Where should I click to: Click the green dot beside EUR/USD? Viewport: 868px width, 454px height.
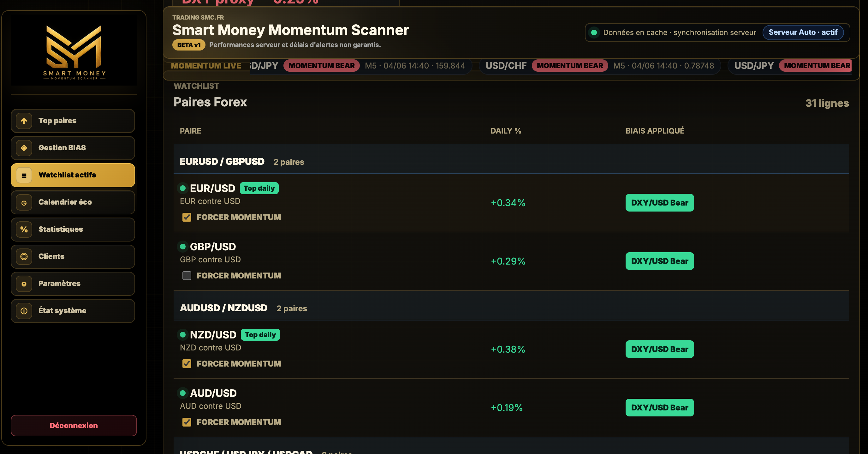click(183, 188)
